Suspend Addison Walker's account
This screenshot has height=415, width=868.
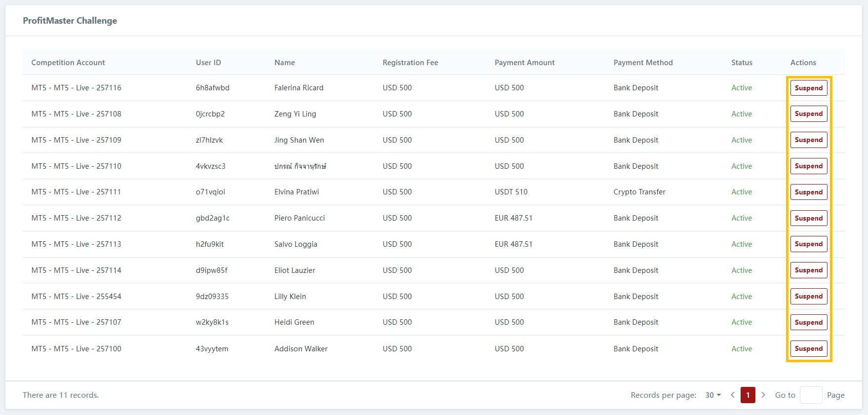(x=808, y=348)
